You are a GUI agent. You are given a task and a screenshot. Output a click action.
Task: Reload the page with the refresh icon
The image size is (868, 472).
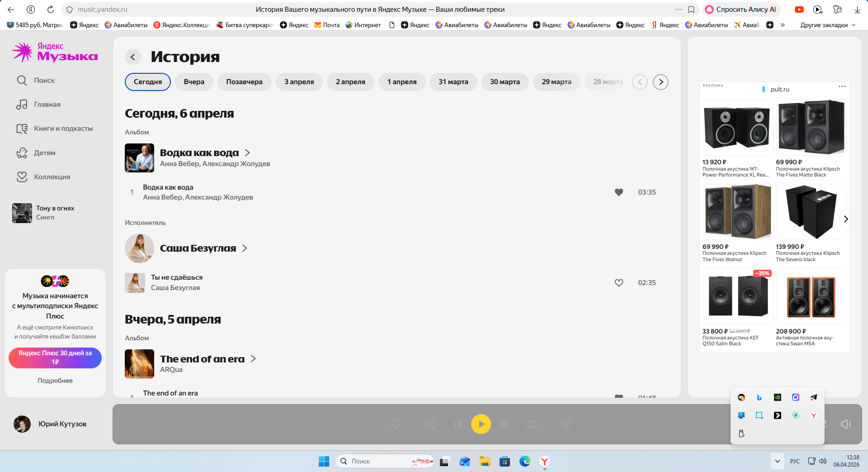click(x=51, y=10)
